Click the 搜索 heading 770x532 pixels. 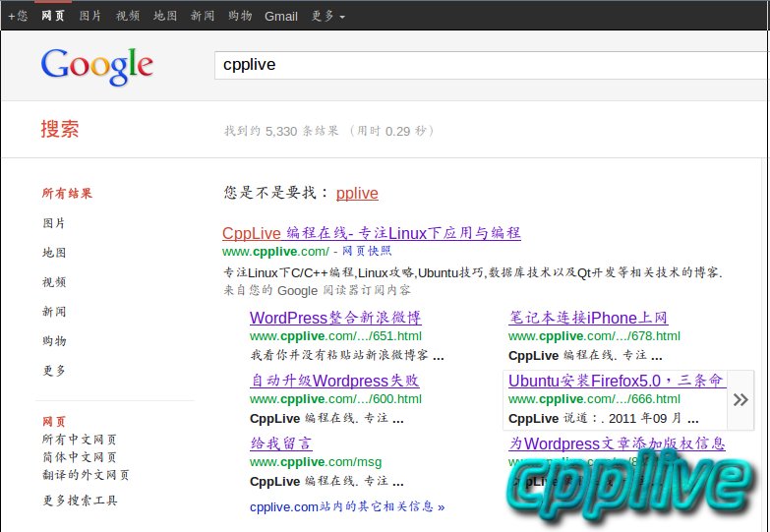60,129
